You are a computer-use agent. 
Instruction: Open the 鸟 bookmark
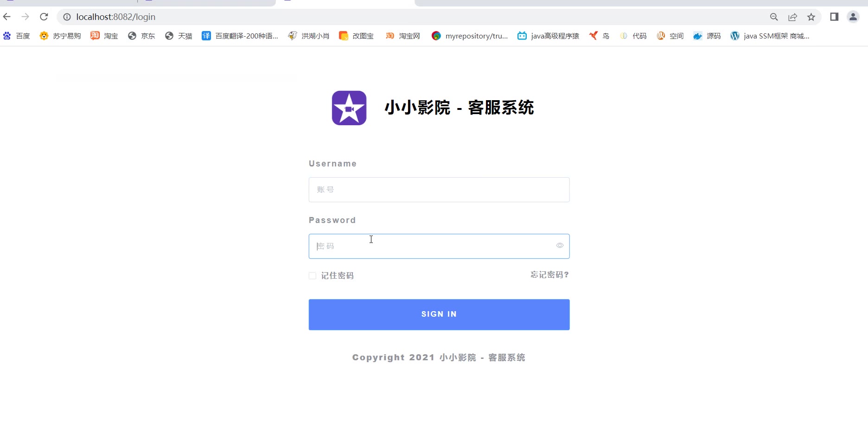click(600, 36)
